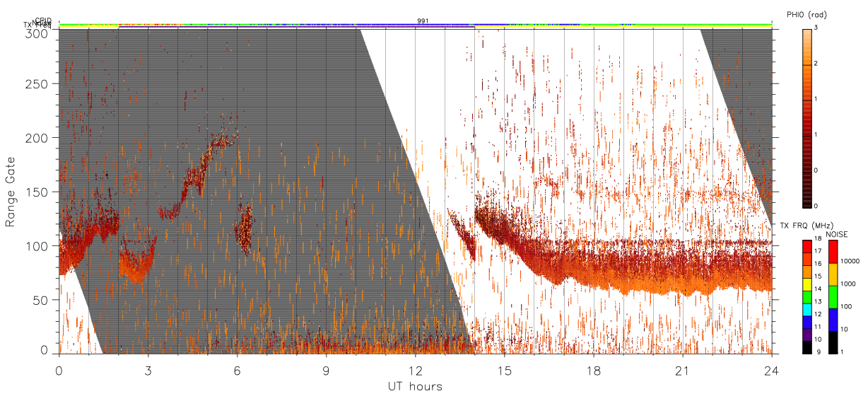Click the 3 tick on PHI0 colorbar

coord(816,28)
